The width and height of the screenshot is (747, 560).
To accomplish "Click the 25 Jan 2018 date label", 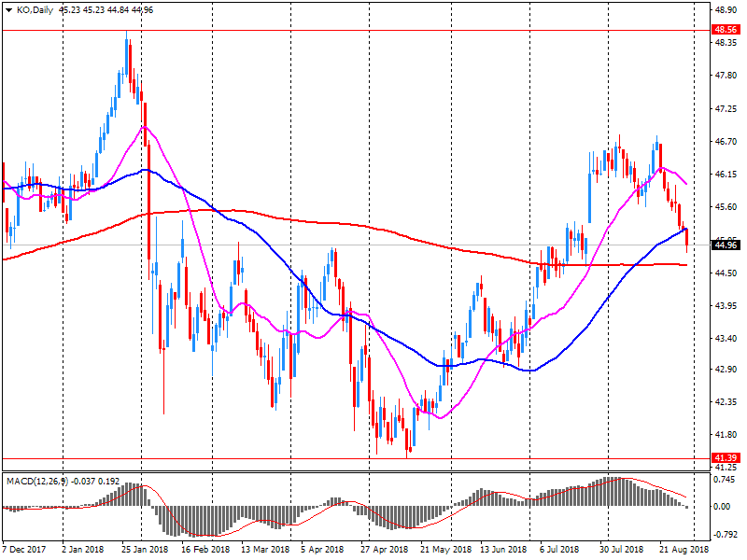I will 145,550.
